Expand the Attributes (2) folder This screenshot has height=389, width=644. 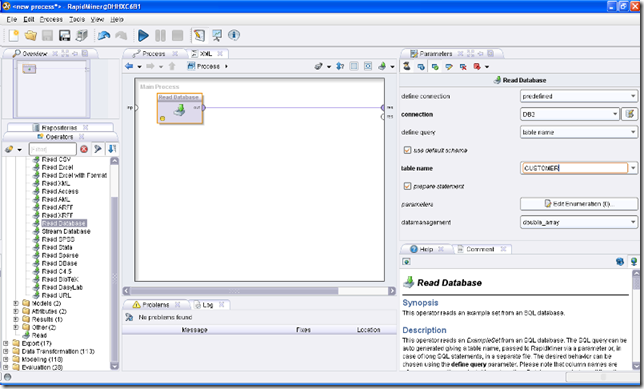point(16,311)
